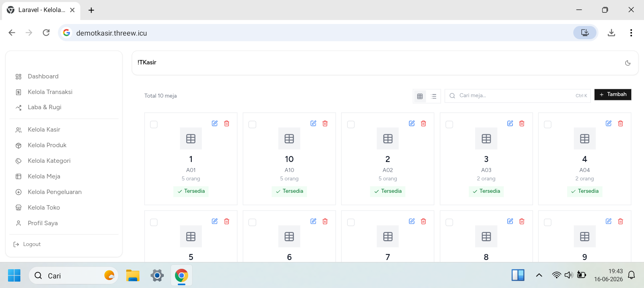The width and height of the screenshot is (644, 288).
Task: Toggle dark mode moon icon
Action: click(628, 63)
